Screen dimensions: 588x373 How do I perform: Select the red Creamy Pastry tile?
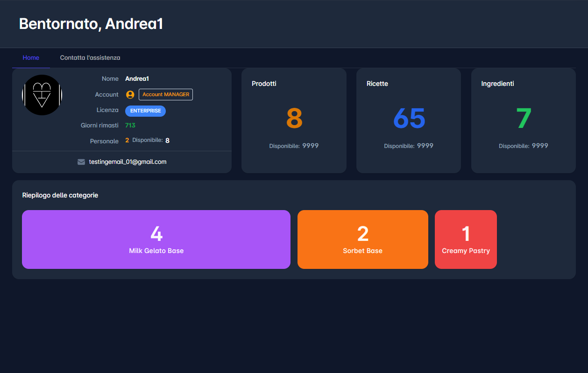tap(466, 239)
